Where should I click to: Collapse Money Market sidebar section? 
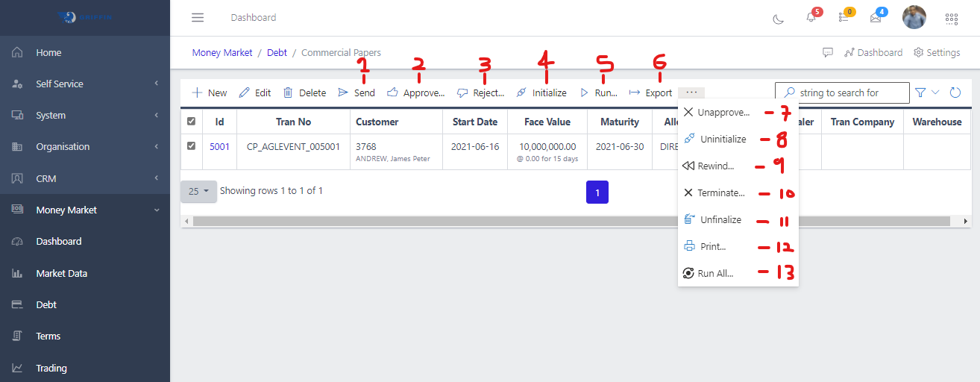[85, 210]
